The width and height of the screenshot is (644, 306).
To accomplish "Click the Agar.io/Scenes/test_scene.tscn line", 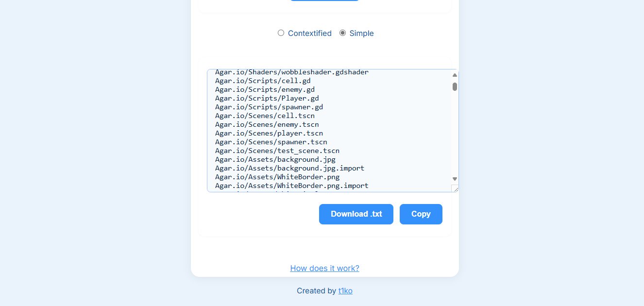I will 277,151.
